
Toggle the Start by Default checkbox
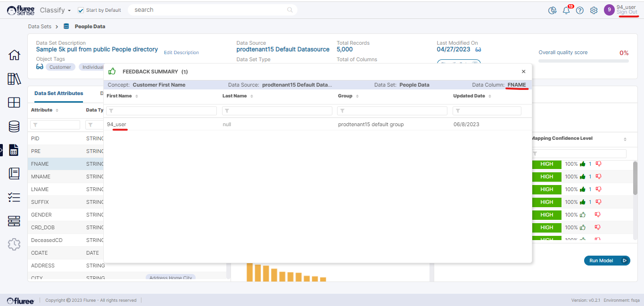(81, 10)
